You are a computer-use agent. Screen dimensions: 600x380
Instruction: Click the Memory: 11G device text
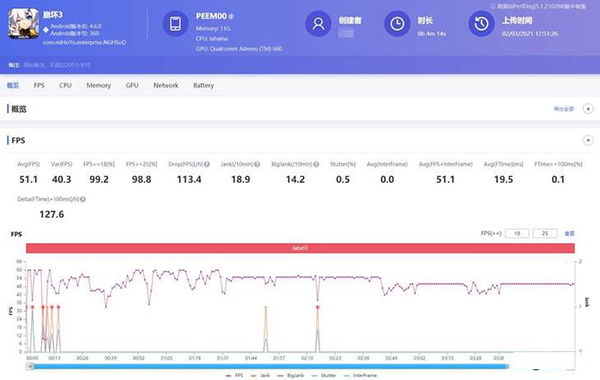(213, 28)
